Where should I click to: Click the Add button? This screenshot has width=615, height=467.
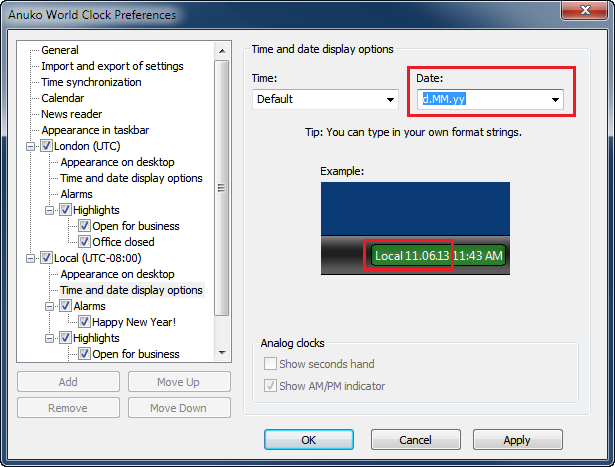[x=68, y=382]
